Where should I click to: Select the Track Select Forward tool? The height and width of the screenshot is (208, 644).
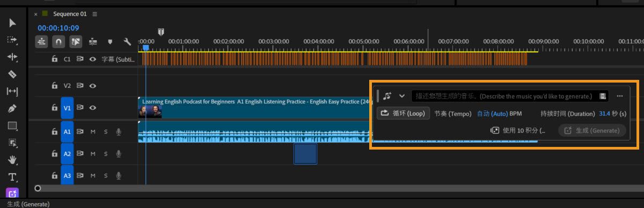(12, 40)
